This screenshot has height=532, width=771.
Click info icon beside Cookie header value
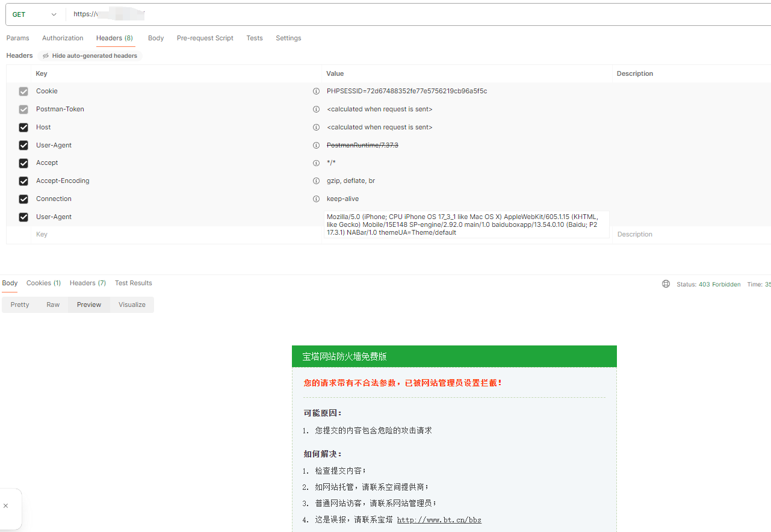tap(316, 91)
